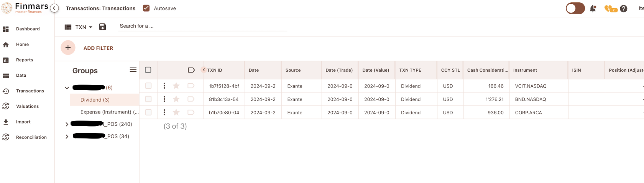Click the tag icon in the table header

pos(191,70)
